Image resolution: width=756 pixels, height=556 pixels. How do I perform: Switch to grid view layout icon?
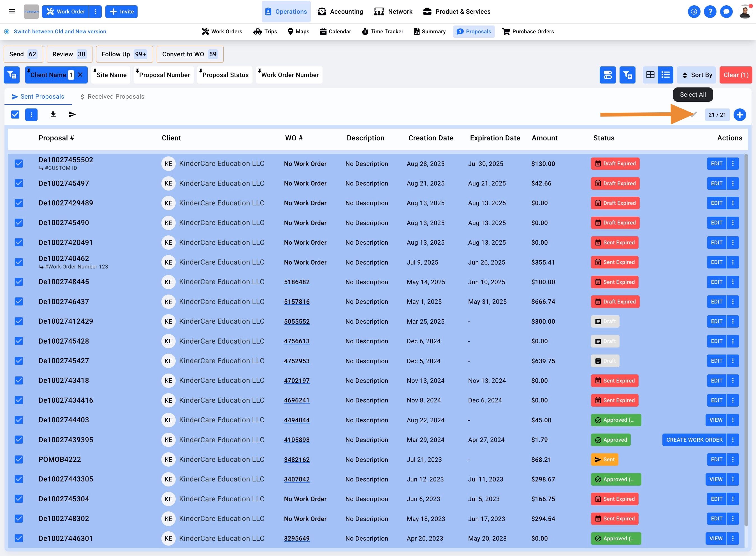(650, 75)
